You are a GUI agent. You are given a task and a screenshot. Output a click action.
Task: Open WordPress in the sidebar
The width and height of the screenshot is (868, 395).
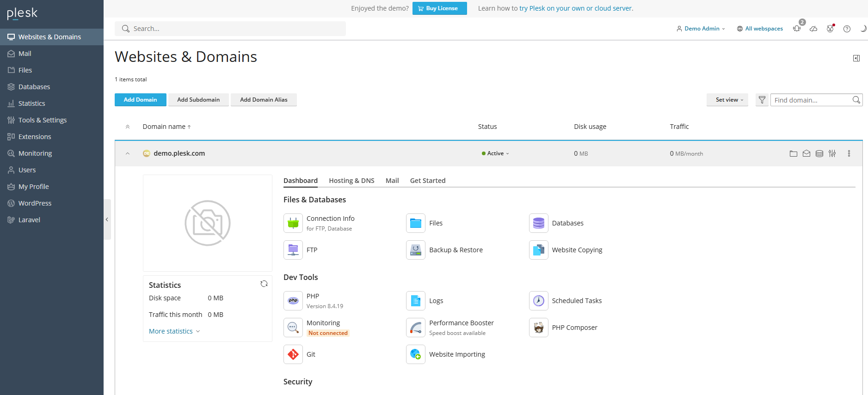pos(52,203)
